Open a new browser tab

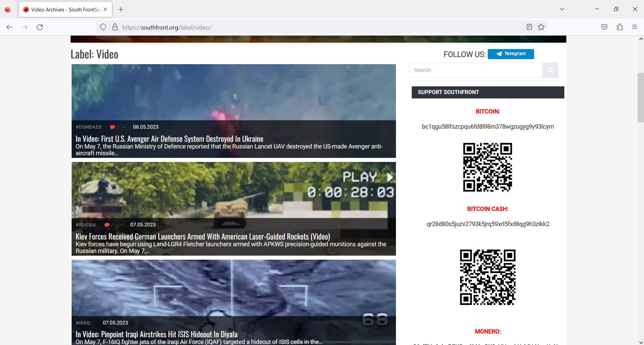point(121,9)
